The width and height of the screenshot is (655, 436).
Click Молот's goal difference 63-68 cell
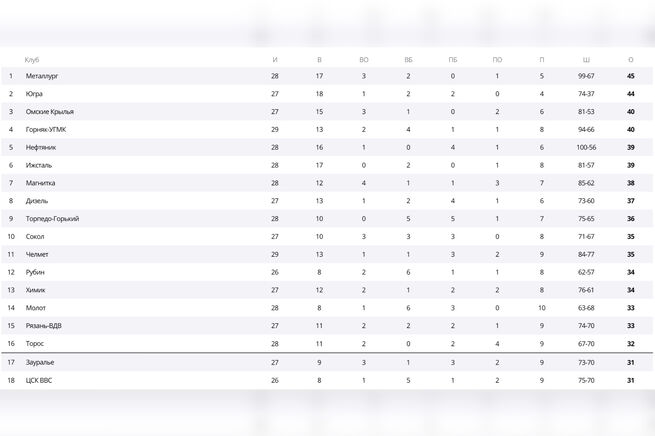coord(586,308)
